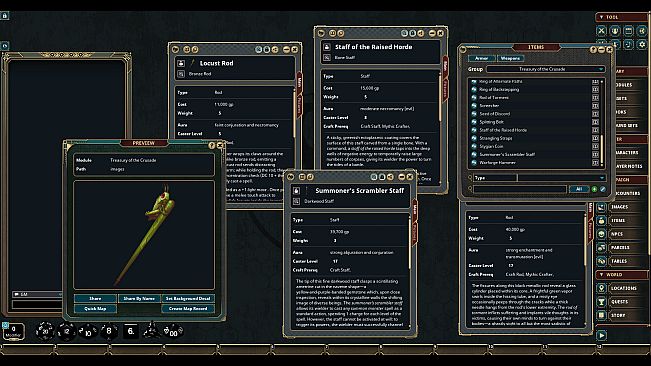The height and width of the screenshot is (366, 651).
Task: Roll the percentile d00 die
Action: (173, 332)
